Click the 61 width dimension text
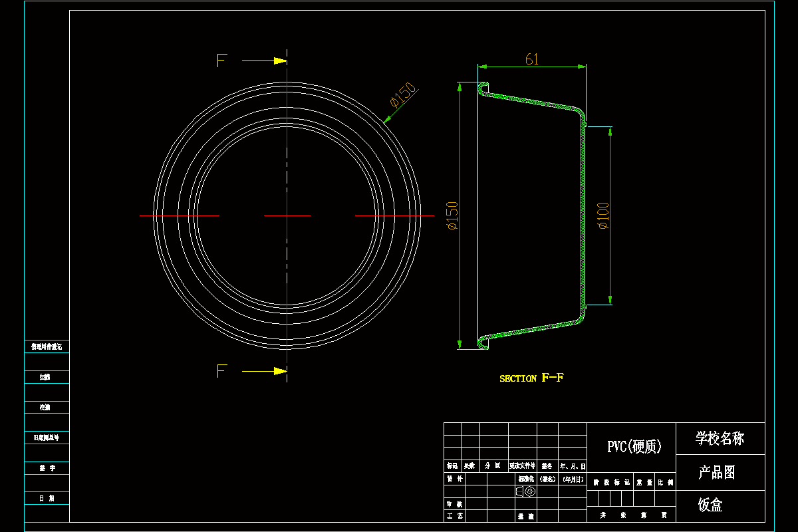 point(532,59)
